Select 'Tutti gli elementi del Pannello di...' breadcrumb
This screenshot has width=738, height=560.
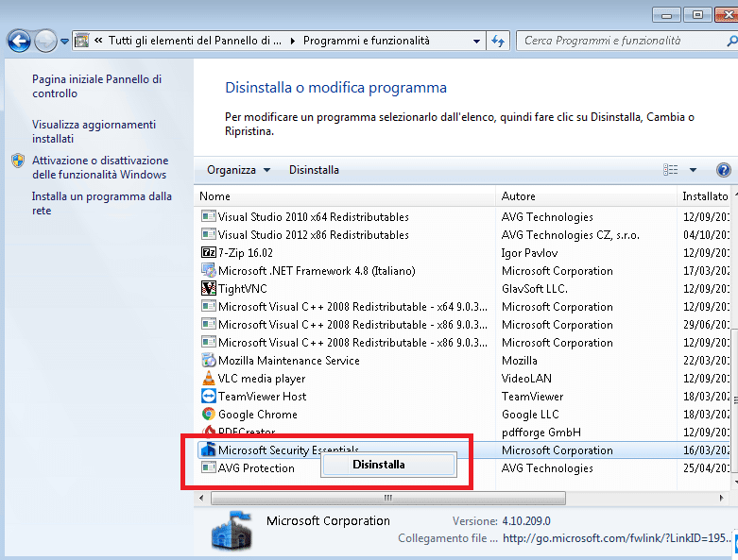[195, 41]
